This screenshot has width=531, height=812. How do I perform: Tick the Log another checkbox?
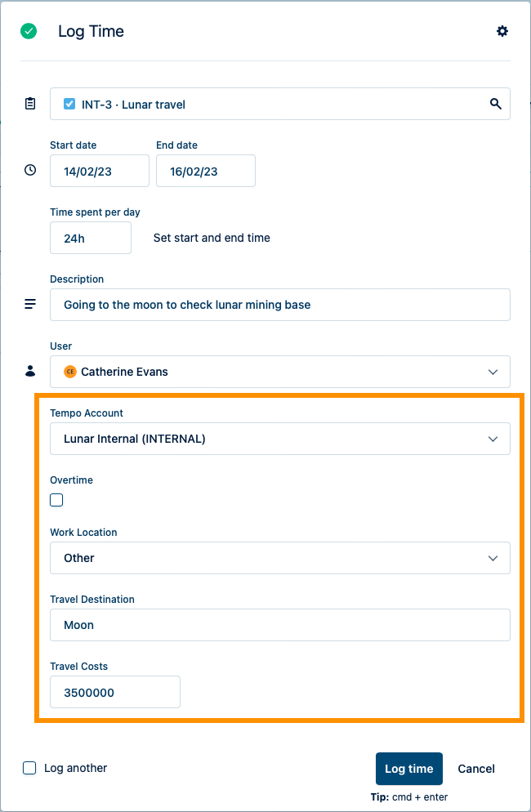tap(29, 768)
